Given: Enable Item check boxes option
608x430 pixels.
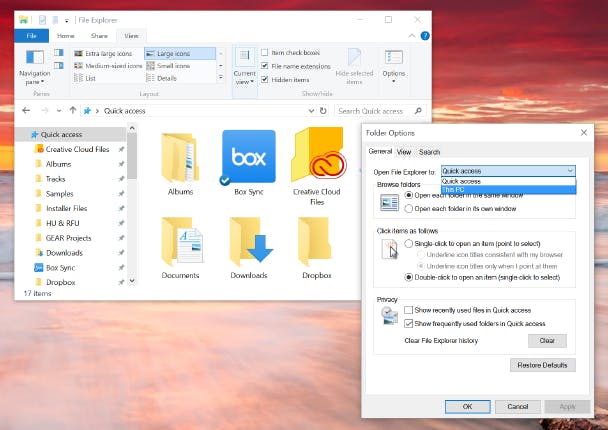Looking at the screenshot, I should (264, 52).
